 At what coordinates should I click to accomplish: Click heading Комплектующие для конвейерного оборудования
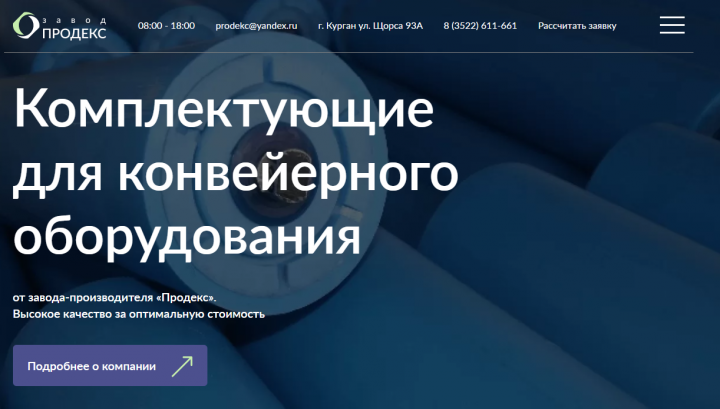236,174
